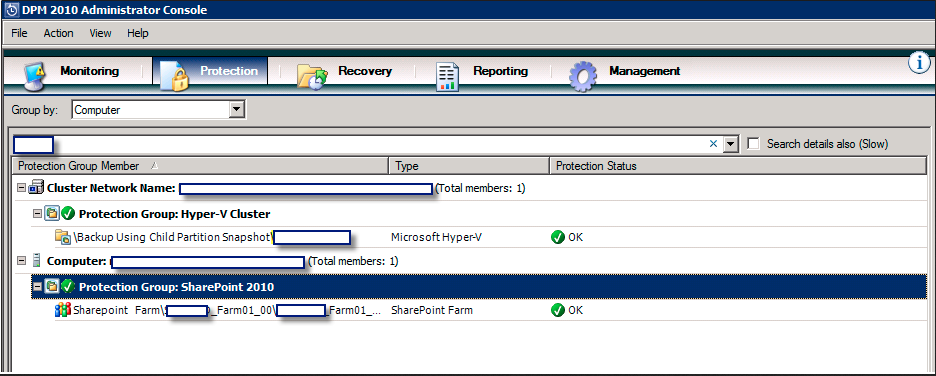Collapse the Computer node
The height and width of the screenshot is (376, 936).
pyautogui.click(x=21, y=261)
